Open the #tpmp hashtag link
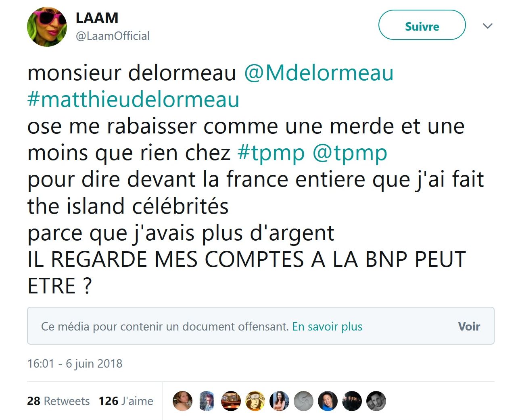The height and width of the screenshot is (420, 520). point(271,153)
